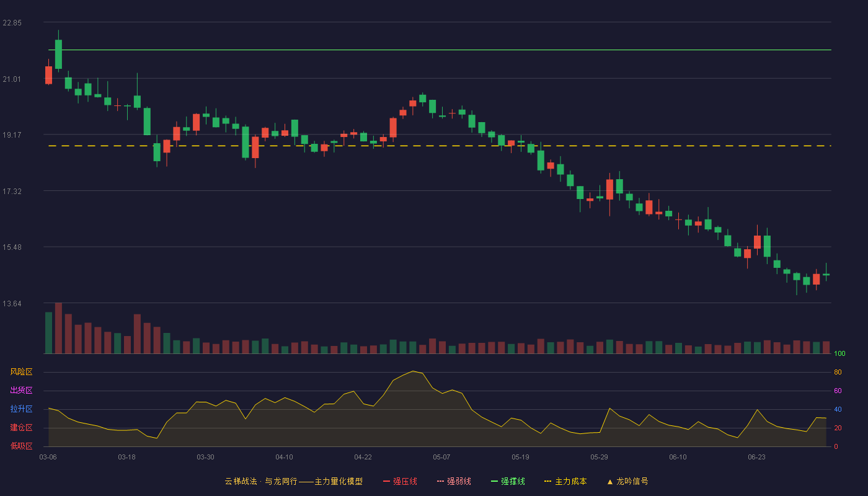Click the 05-07 date label
The width and height of the screenshot is (868, 496).
[x=442, y=457]
